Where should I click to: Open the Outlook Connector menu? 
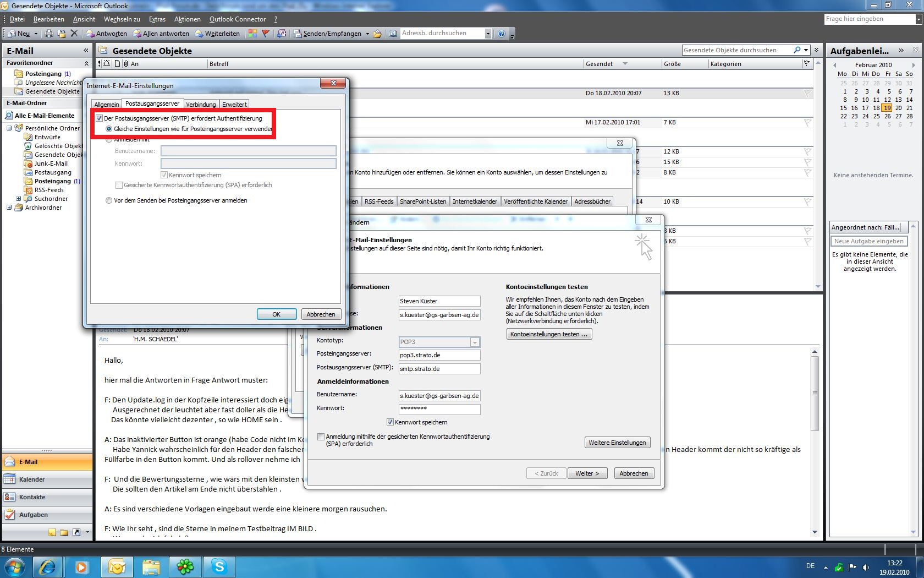point(237,19)
